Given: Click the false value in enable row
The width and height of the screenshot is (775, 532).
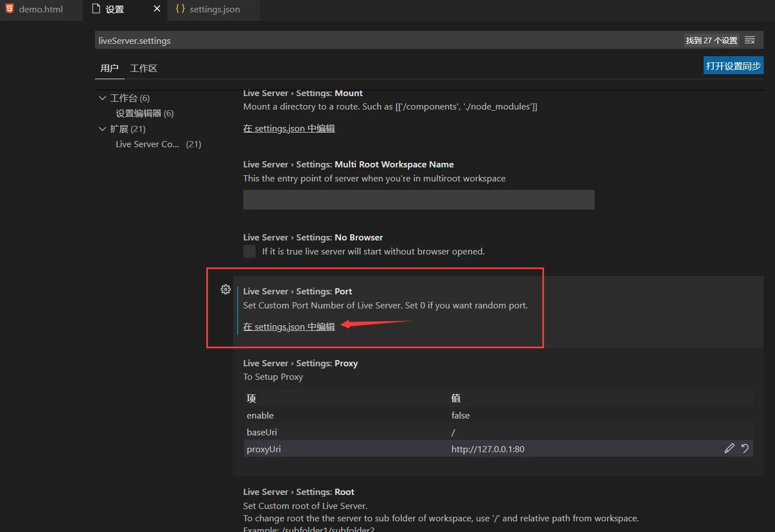Looking at the screenshot, I should [460, 415].
